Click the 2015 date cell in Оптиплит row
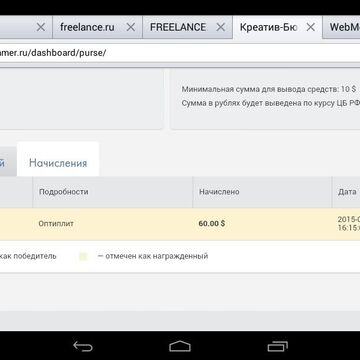The height and width of the screenshot is (360, 360). [346, 224]
